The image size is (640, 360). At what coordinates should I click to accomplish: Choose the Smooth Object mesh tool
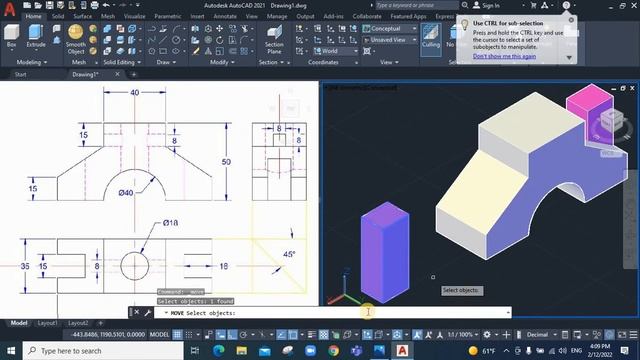76,39
